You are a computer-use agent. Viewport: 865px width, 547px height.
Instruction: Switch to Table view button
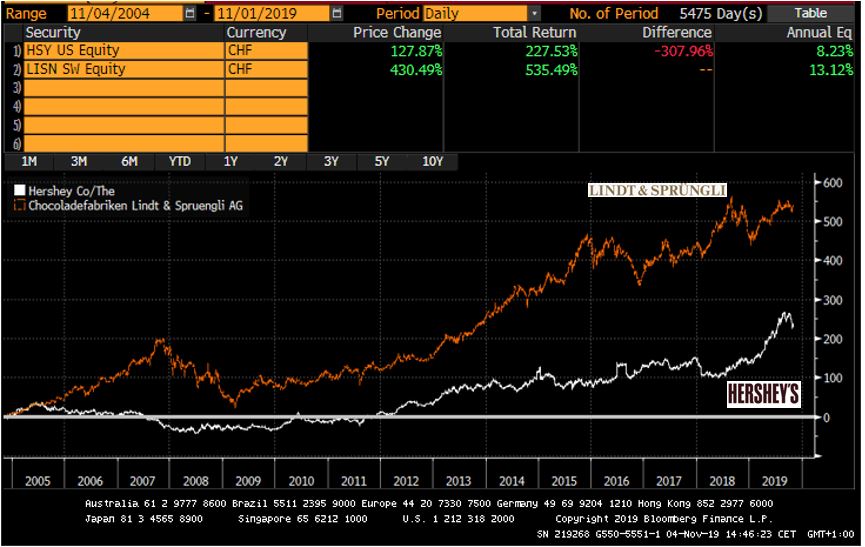pos(810,13)
